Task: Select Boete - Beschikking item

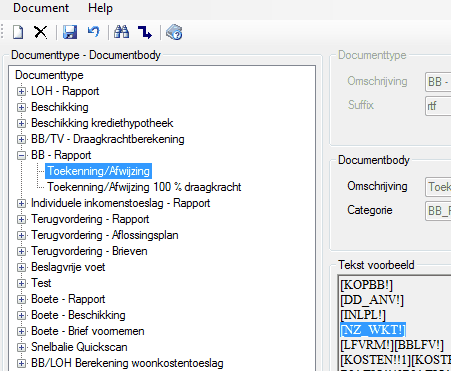Action: pos(78,315)
